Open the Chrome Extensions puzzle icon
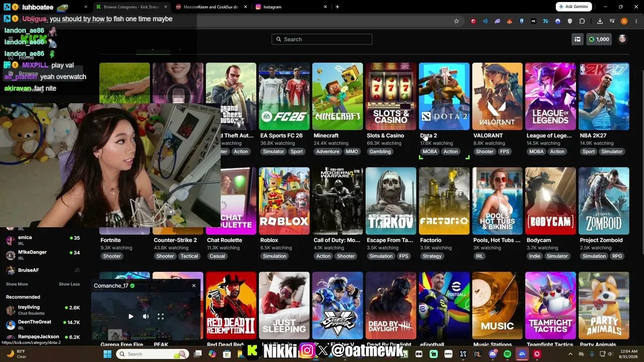The height and width of the screenshot is (362, 644). click(x=582, y=21)
